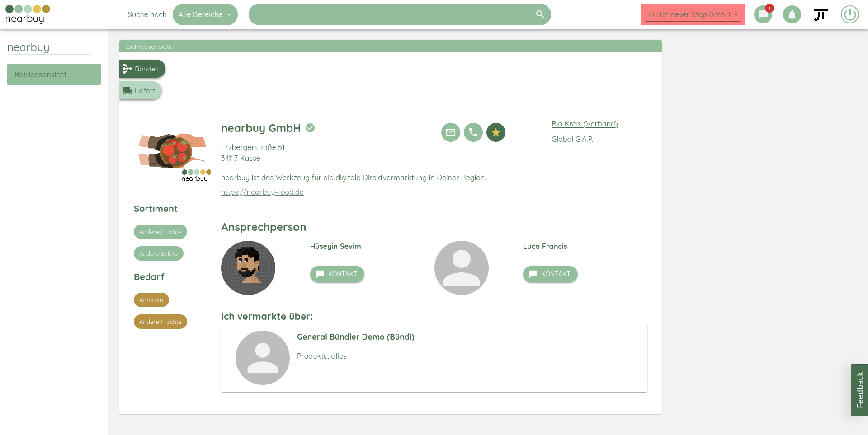Open the Global G.A.P. link
This screenshot has height=435, width=868.
(572, 139)
